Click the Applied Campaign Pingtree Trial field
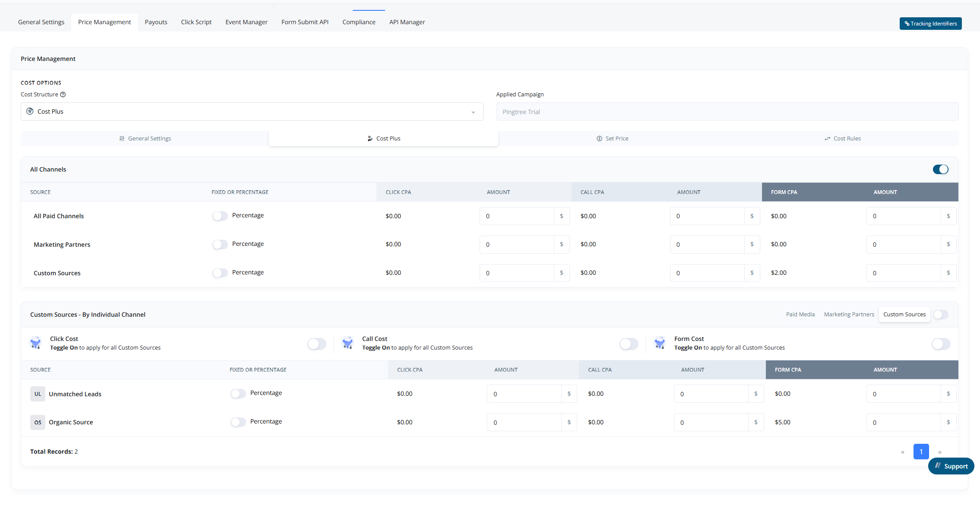 (727, 112)
